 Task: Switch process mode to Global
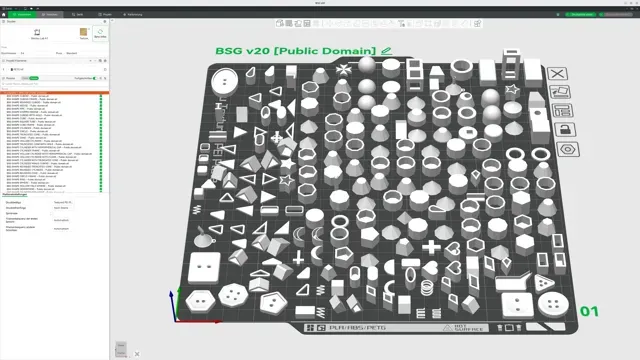[x=25, y=78]
